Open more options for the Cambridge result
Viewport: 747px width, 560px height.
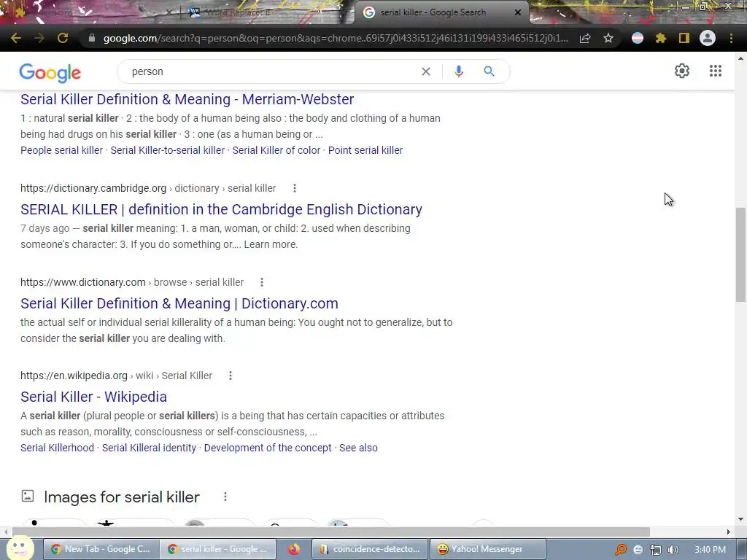click(x=295, y=188)
